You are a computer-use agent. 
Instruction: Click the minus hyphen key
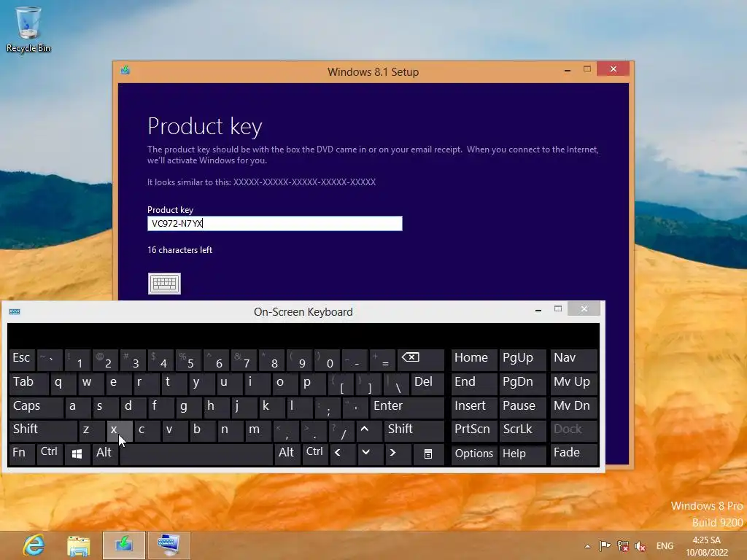(x=355, y=359)
